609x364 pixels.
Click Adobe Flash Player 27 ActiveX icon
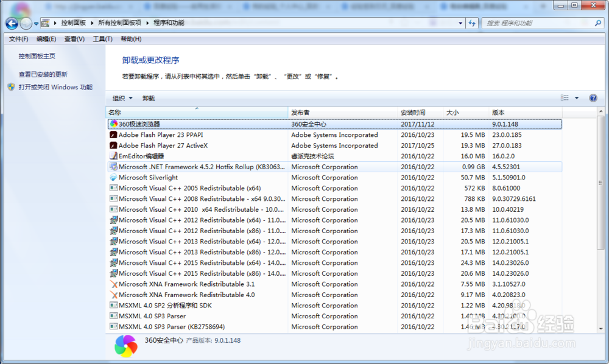click(113, 145)
